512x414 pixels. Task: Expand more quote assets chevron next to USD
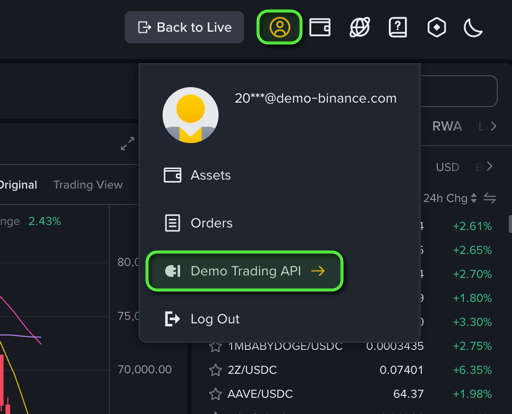(489, 166)
